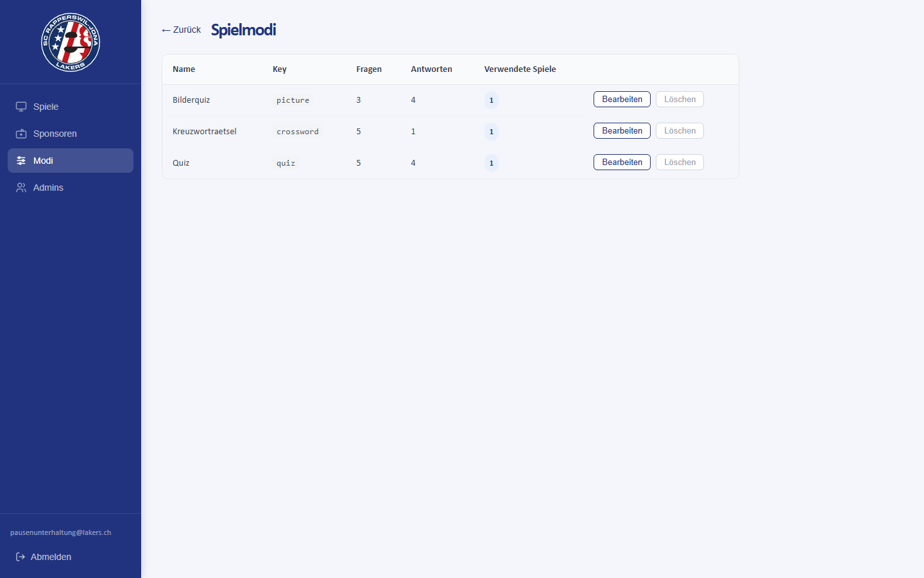Click the used games badge for Bilderquiz
924x578 pixels.
[x=492, y=100]
